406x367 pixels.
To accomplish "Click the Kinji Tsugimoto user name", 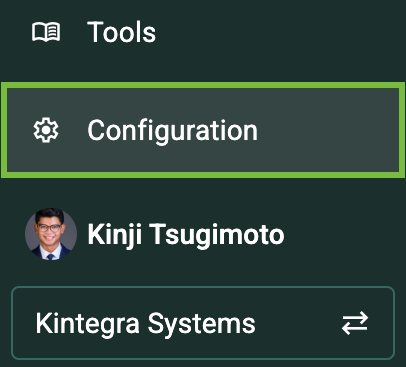I will 186,234.
